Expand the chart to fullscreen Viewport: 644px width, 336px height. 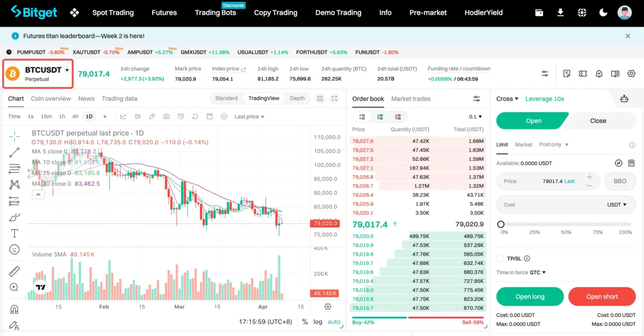334,98
